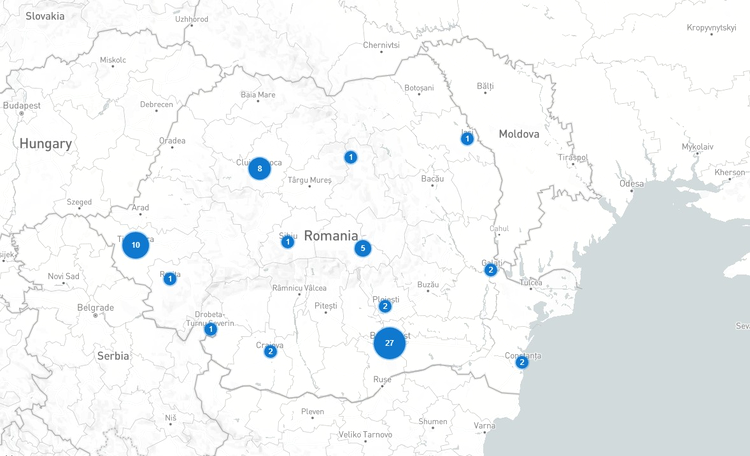Open the marker numbered 2 at Constanța
750x456 pixels.
522,362
